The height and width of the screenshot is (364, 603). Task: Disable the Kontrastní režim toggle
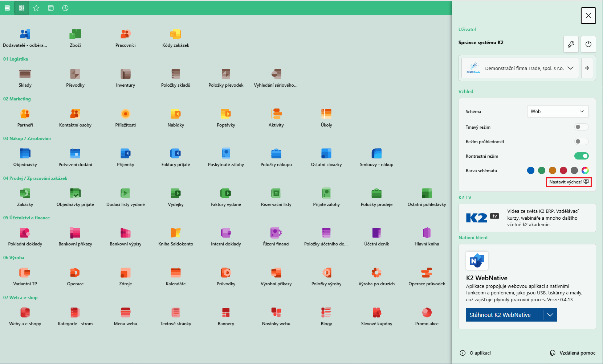pyautogui.click(x=581, y=156)
